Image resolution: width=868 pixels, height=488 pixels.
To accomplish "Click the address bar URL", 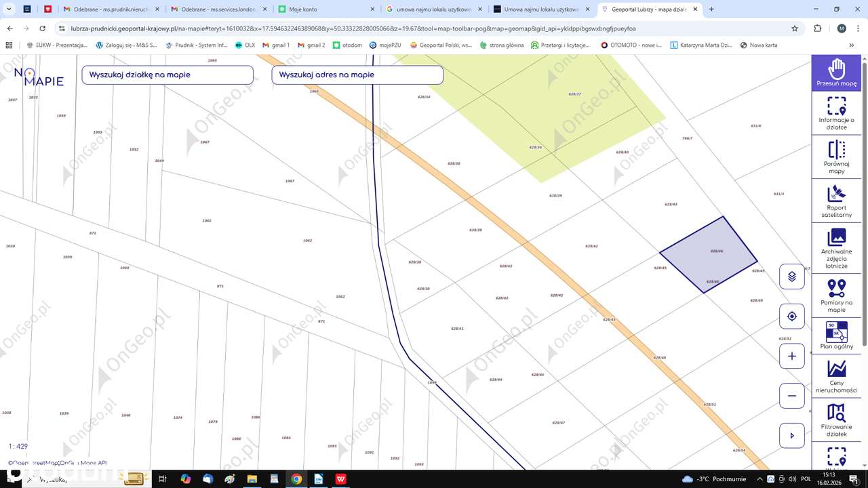I will click(353, 28).
